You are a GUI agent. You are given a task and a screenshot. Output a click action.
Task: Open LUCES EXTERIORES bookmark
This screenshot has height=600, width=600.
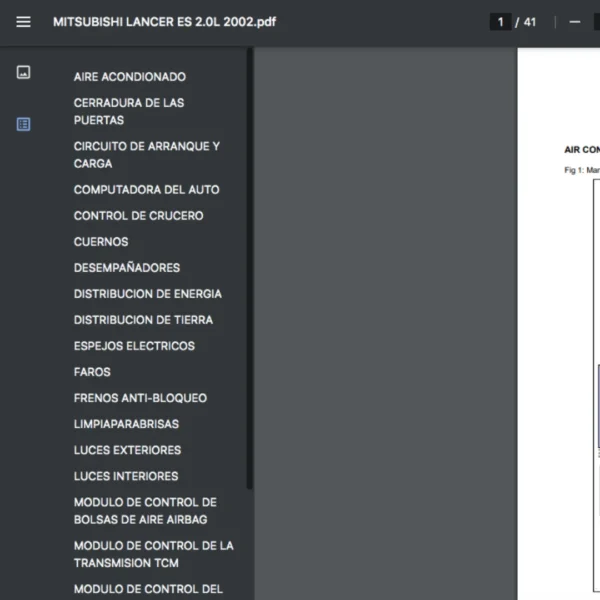click(127, 450)
